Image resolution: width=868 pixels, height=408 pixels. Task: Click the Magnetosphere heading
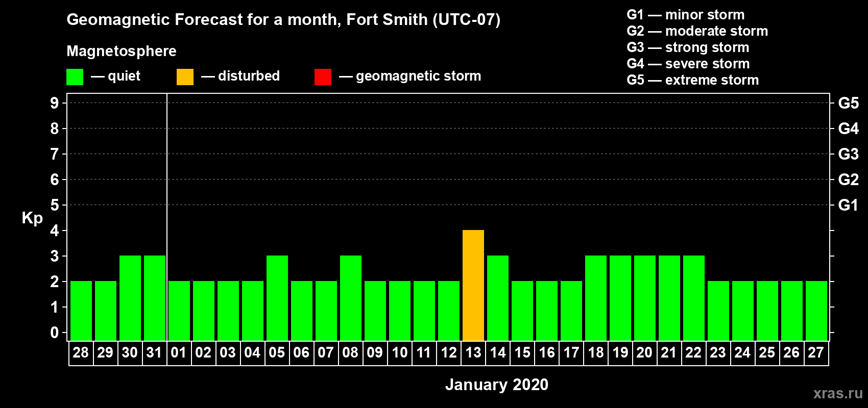click(122, 52)
